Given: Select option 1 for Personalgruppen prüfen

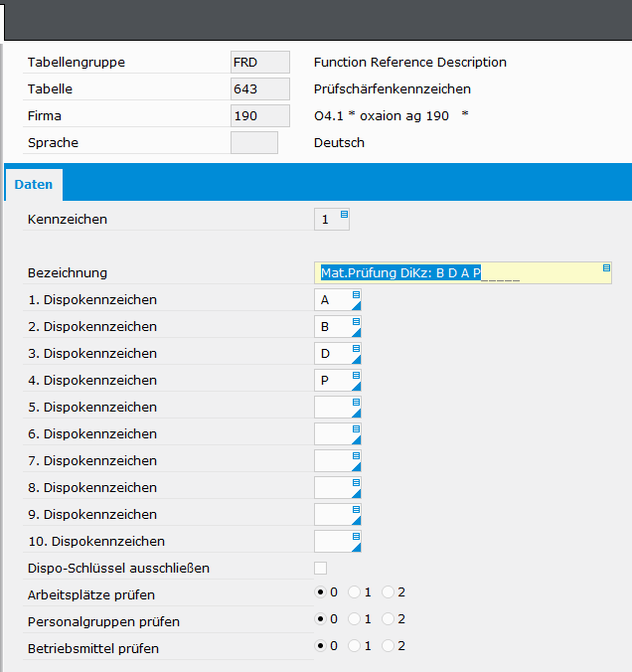Looking at the screenshot, I should click(354, 619).
